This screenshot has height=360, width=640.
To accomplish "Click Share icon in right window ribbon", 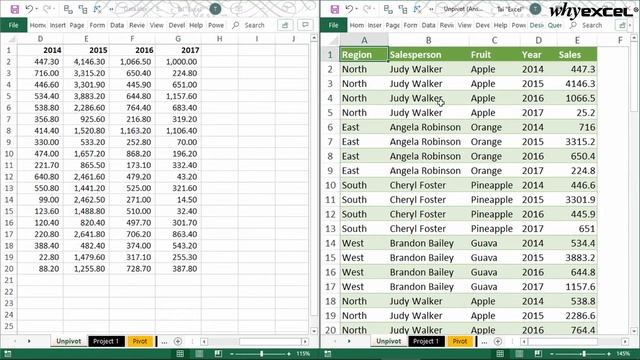I will coord(622,25).
